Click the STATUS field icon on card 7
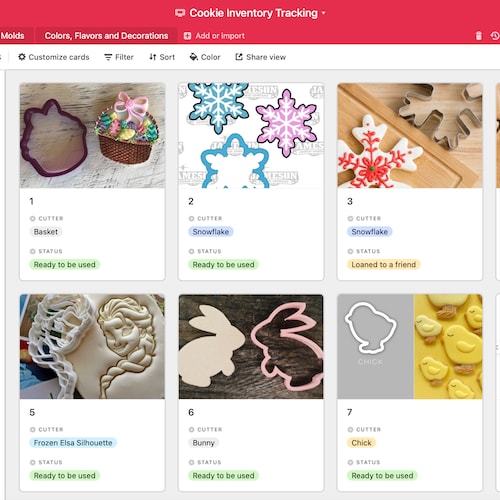 coord(350,462)
